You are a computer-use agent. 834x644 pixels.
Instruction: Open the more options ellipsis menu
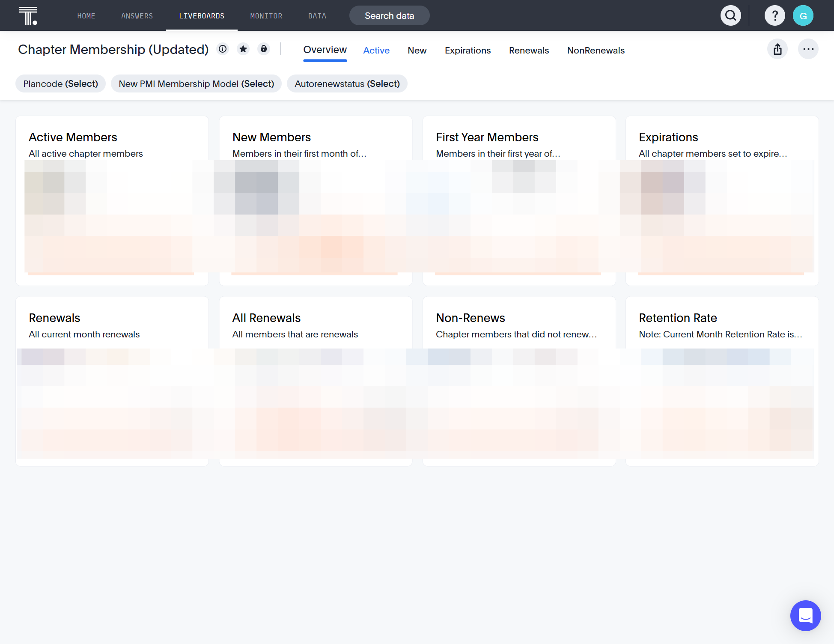coord(808,49)
